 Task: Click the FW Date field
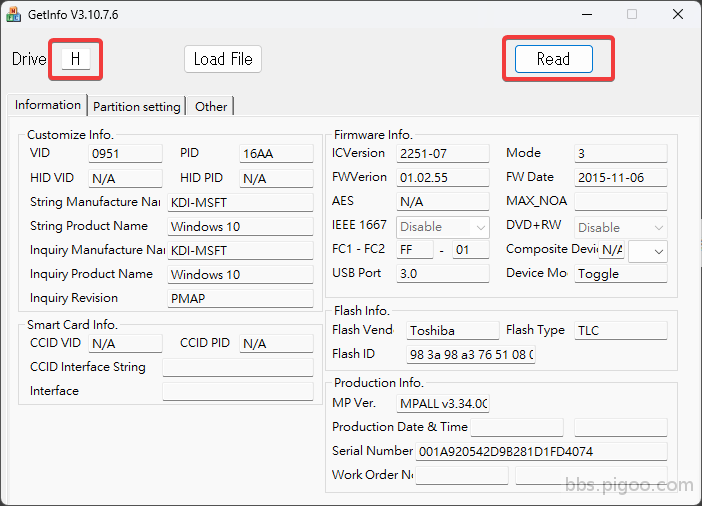pos(620,178)
